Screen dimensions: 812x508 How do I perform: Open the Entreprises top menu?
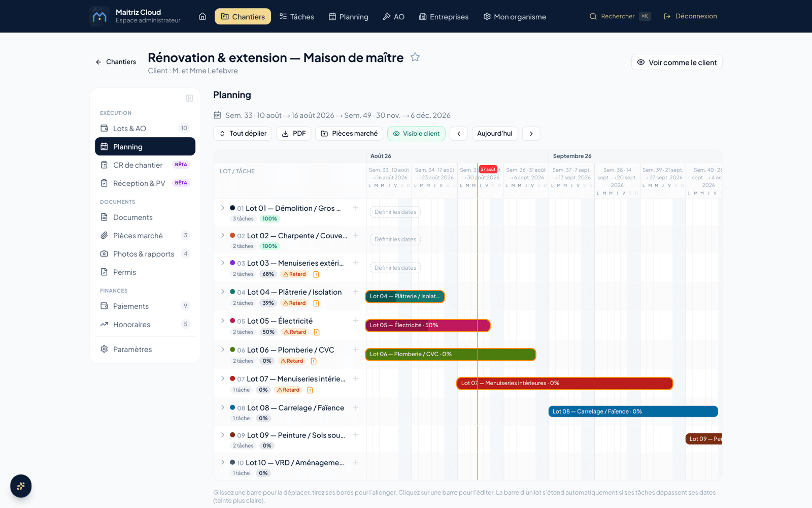444,16
